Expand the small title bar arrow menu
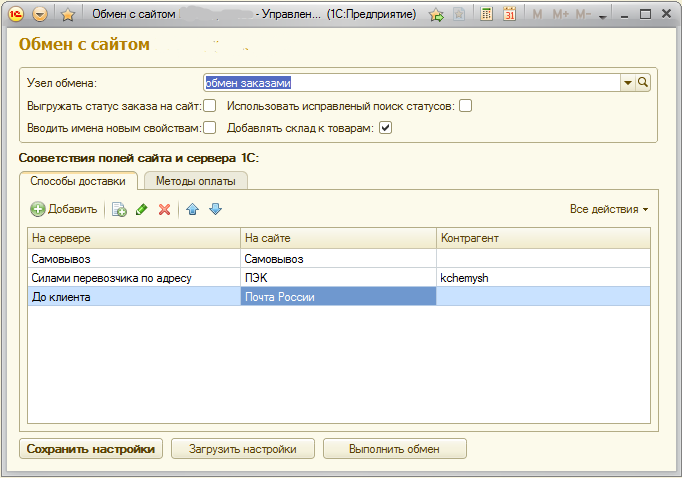Image resolution: width=682 pixels, height=478 pixels. 602,17
